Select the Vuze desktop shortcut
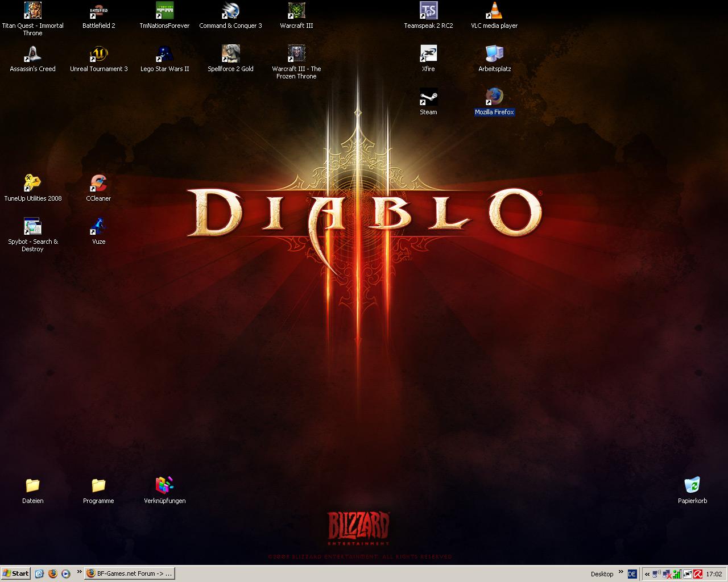Image resolution: width=728 pixels, height=582 pixels. point(98,227)
